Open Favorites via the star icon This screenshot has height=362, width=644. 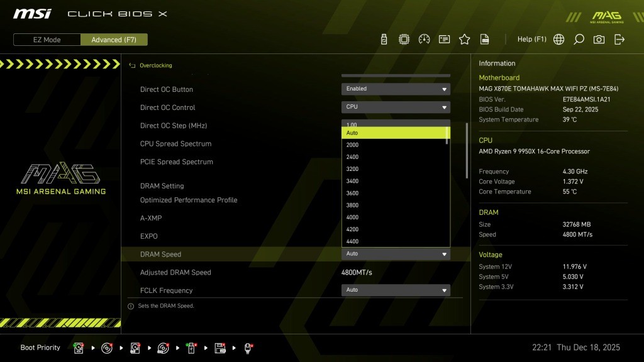[464, 39]
